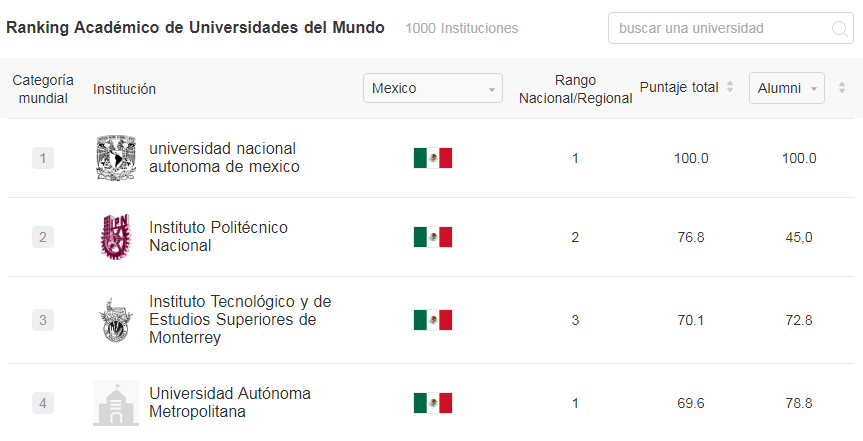Click the UNAM university crest logo
The height and width of the screenshot is (441, 863).
(116, 158)
